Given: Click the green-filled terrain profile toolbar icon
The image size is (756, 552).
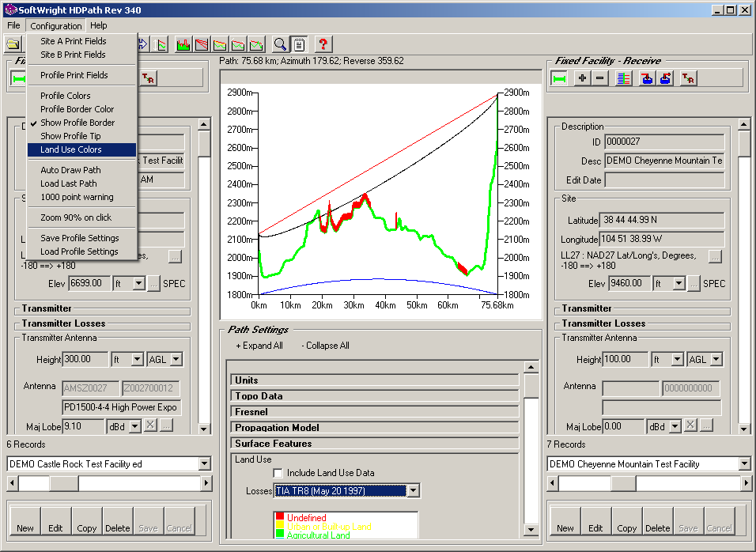Looking at the screenshot, I should 183,45.
